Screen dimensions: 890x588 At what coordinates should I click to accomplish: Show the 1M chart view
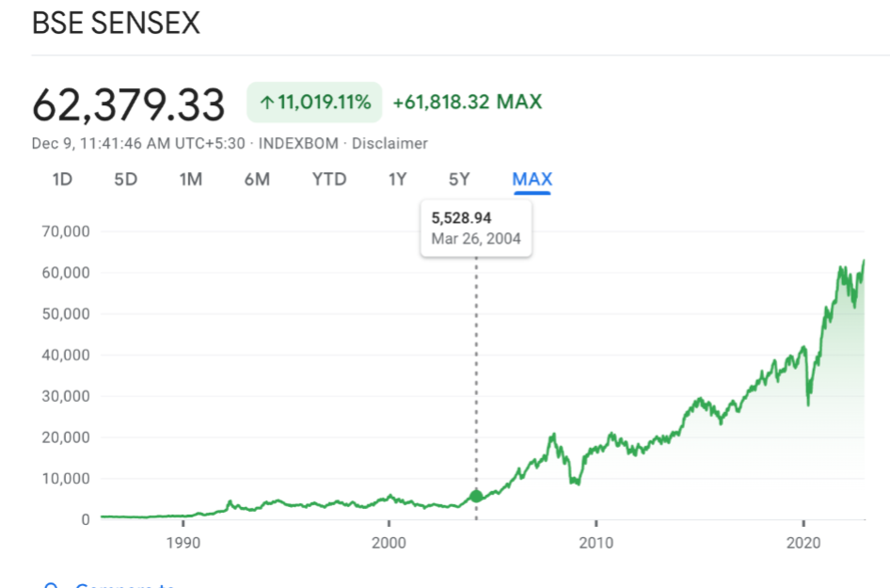tap(191, 179)
